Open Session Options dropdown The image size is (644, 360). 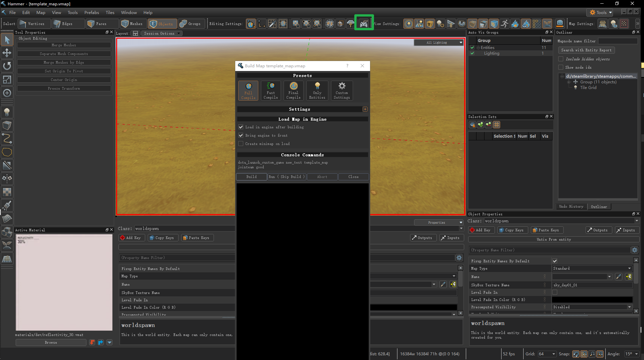tap(162, 33)
